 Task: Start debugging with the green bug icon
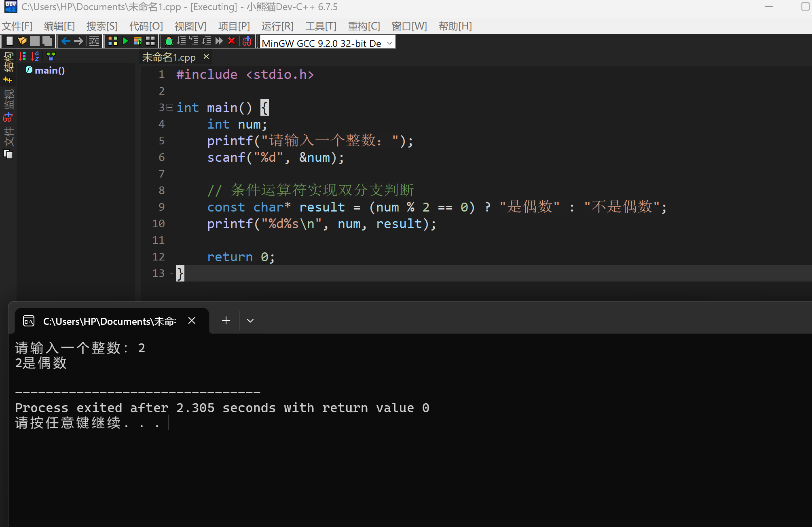point(169,41)
